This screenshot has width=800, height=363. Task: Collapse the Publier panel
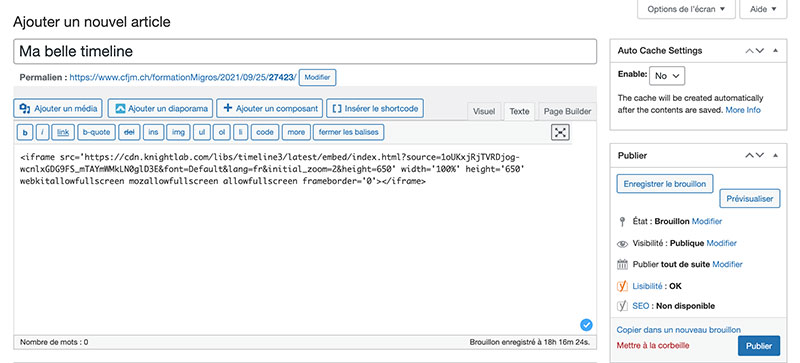tap(776, 155)
